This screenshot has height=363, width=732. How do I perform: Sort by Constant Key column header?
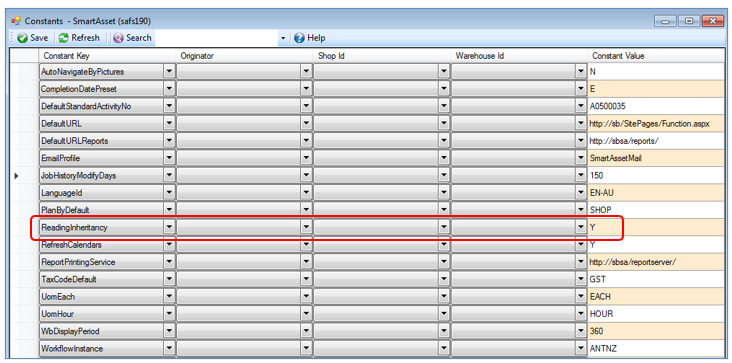(x=107, y=56)
